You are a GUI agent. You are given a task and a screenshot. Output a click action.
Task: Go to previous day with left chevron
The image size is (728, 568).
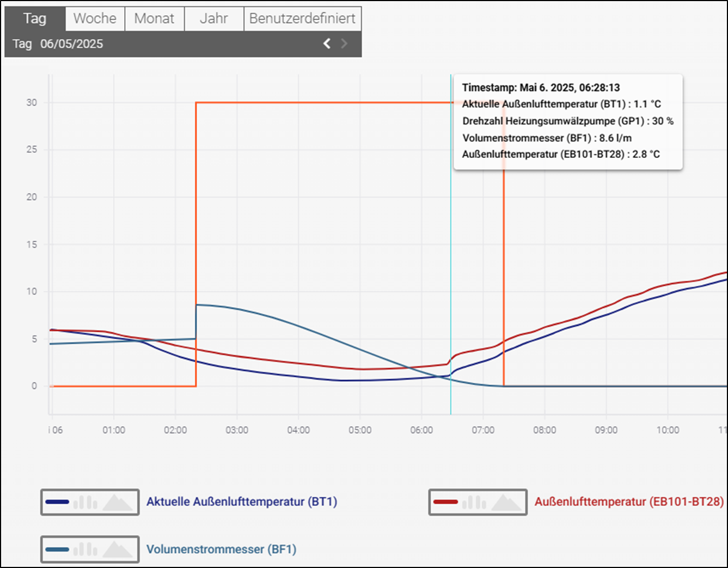327,44
